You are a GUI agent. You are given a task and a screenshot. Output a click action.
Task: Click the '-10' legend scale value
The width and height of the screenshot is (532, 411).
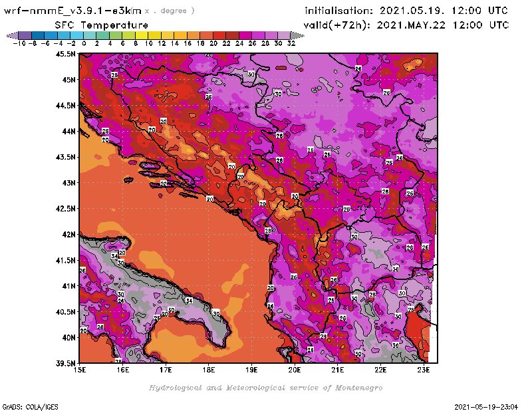(x=19, y=43)
